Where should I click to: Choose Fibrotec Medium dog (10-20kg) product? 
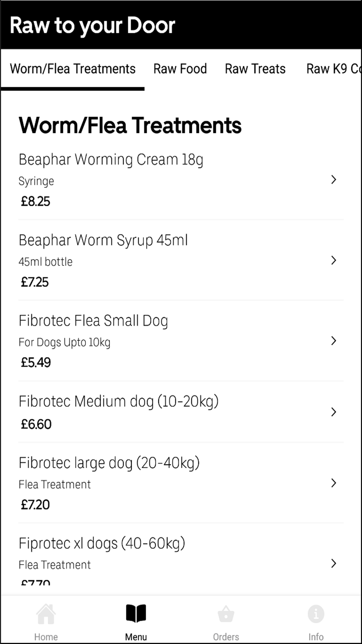tap(119, 402)
